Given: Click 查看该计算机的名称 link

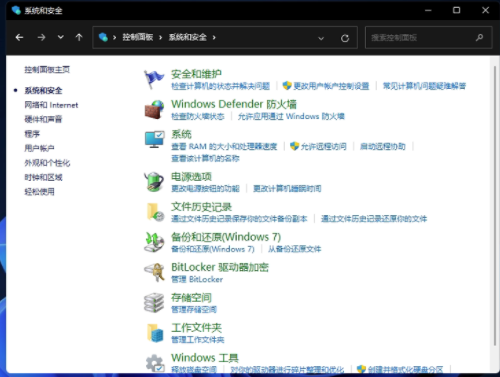Looking at the screenshot, I should point(205,158).
